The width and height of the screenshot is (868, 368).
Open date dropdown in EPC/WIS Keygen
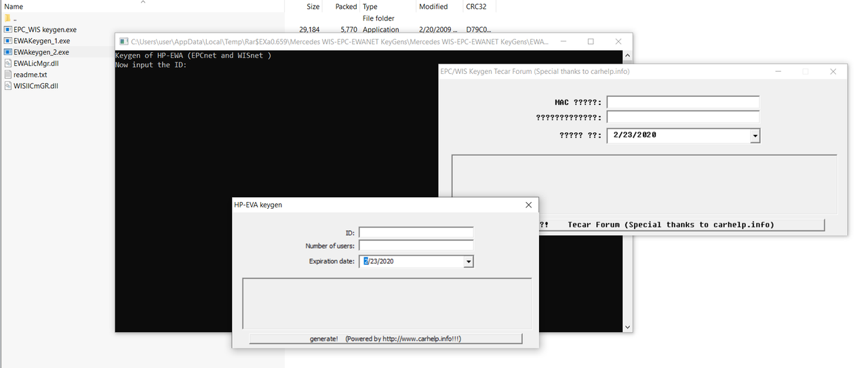[755, 136]
